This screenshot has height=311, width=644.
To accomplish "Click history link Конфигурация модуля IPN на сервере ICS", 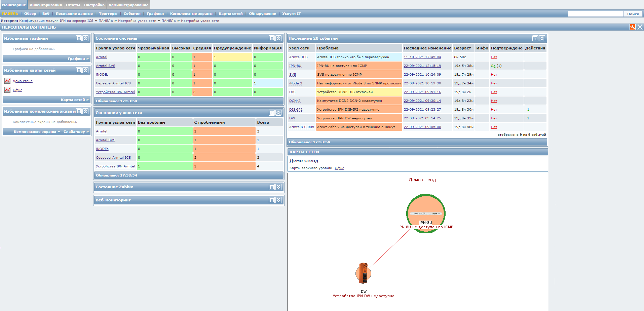I will tap(56, 21).
